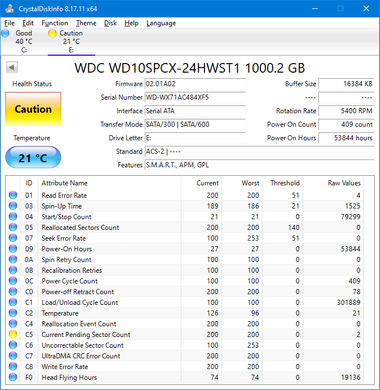This screenshot has height=390, width=380.
Task: Click the CrystalDiskInfo title bar app icon
Action: coord(9,8)
